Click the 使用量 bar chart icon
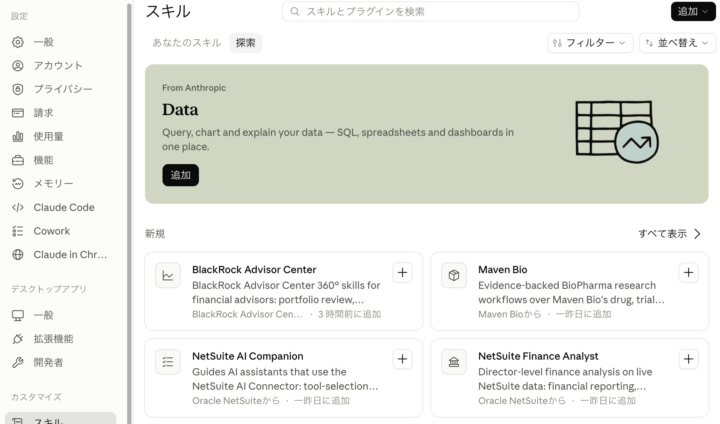 click(x=18, y=136)
